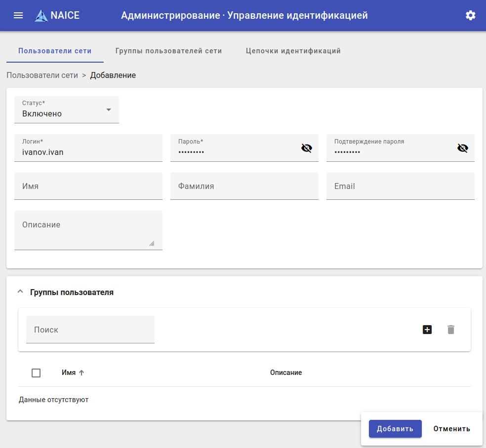Click into the Email input field
The width and height of the screenshot is (486, 448).
point(400,186)
